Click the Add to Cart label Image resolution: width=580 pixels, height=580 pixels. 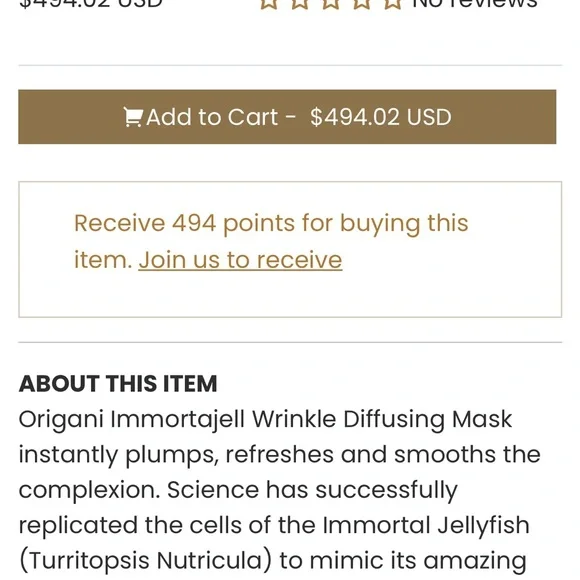[212, 117]
